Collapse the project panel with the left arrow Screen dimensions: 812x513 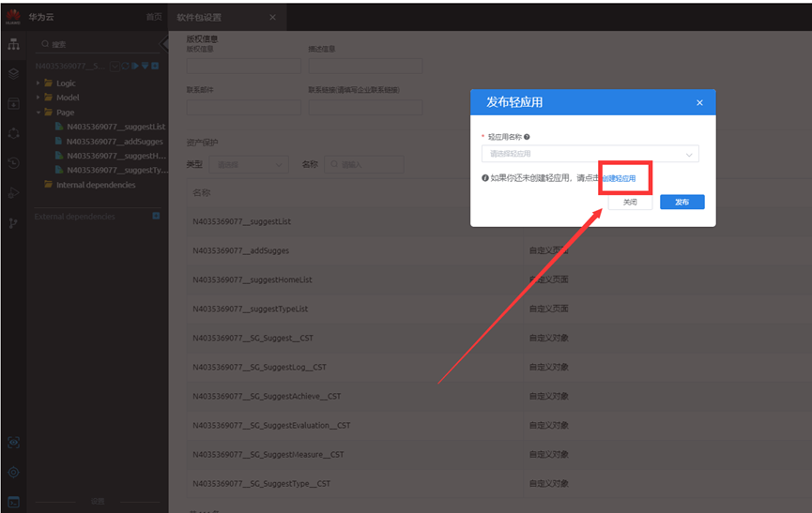click(x=164, y=44)
